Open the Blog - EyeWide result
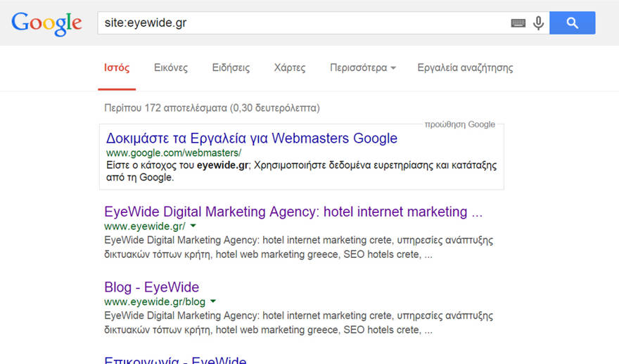 click(x=152, y=287)
